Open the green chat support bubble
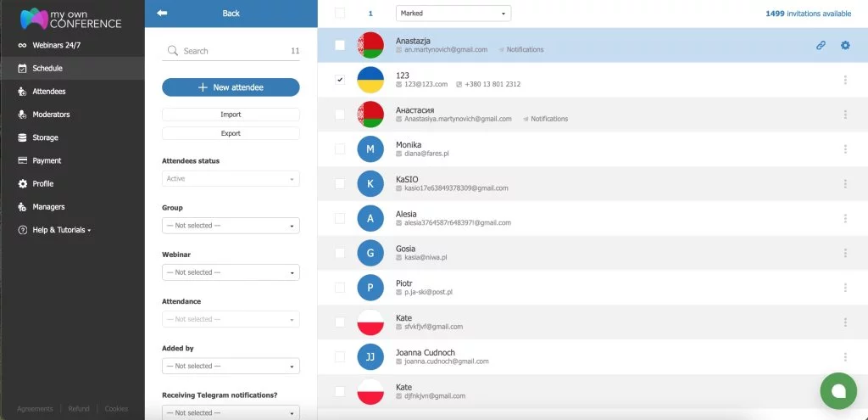 pyautogui.click(x=838, y=390)
